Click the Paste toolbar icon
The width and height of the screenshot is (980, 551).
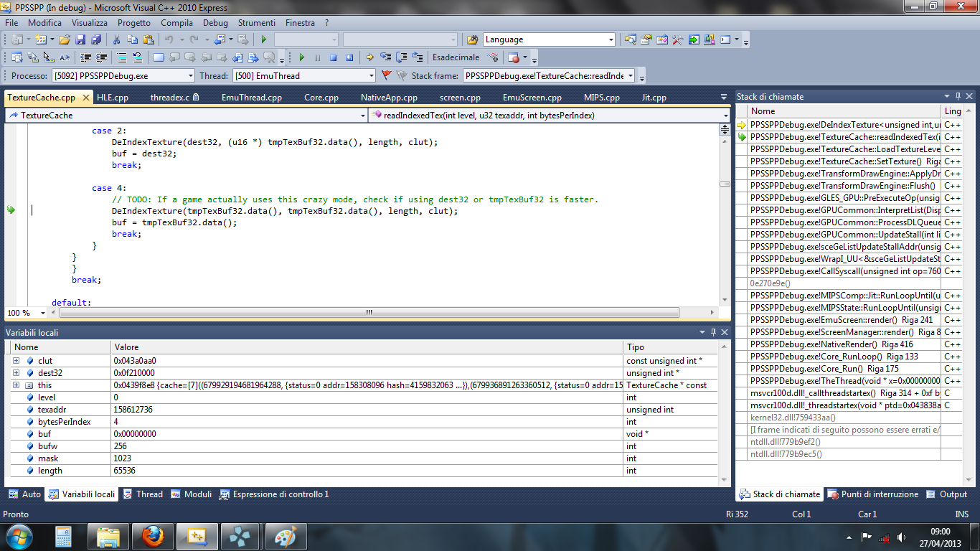click(x=148, y=39)
